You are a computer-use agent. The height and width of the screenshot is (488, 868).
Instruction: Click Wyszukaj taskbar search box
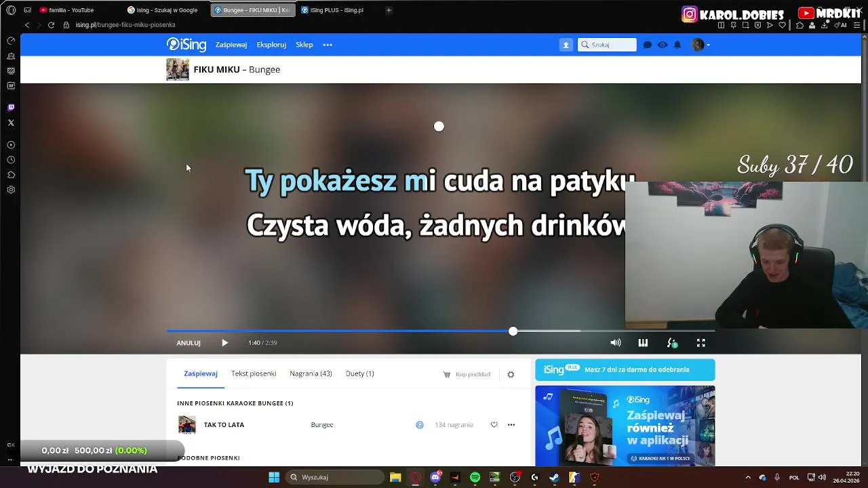click(335, 477)
